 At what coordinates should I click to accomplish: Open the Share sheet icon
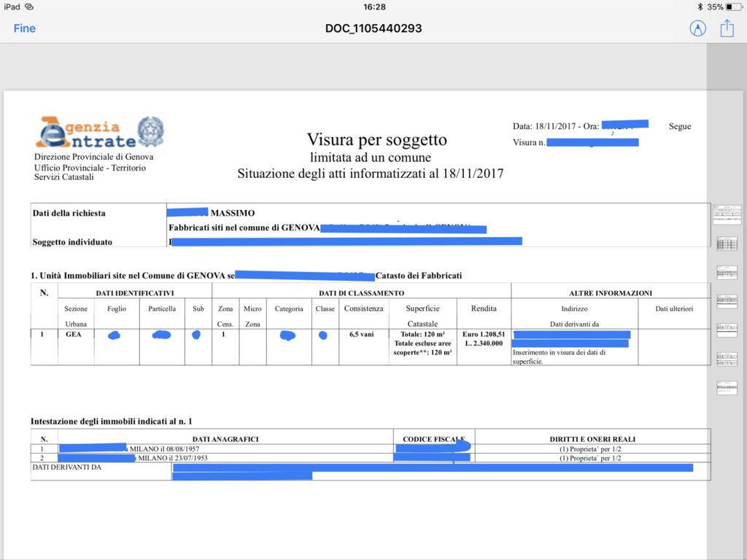pyautogui.click(x=727, y=28)
